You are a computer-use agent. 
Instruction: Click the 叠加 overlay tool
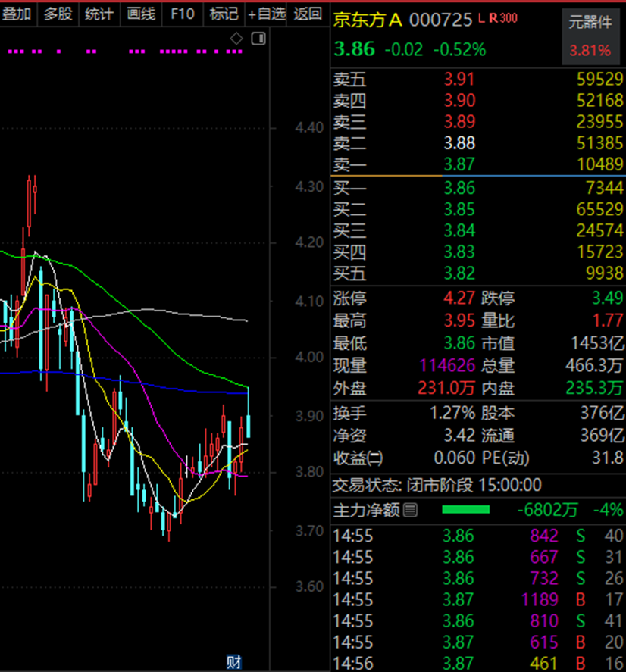[x=18, y=14]
